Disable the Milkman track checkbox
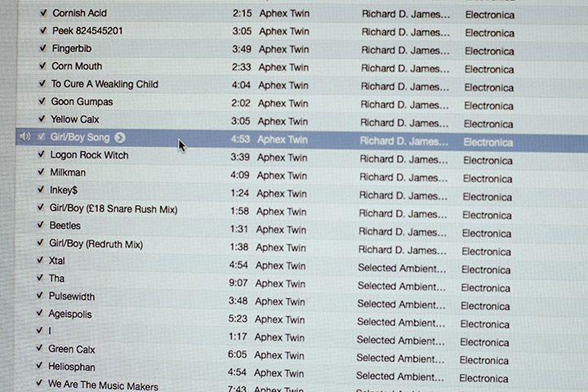 [x=41, y=172]
